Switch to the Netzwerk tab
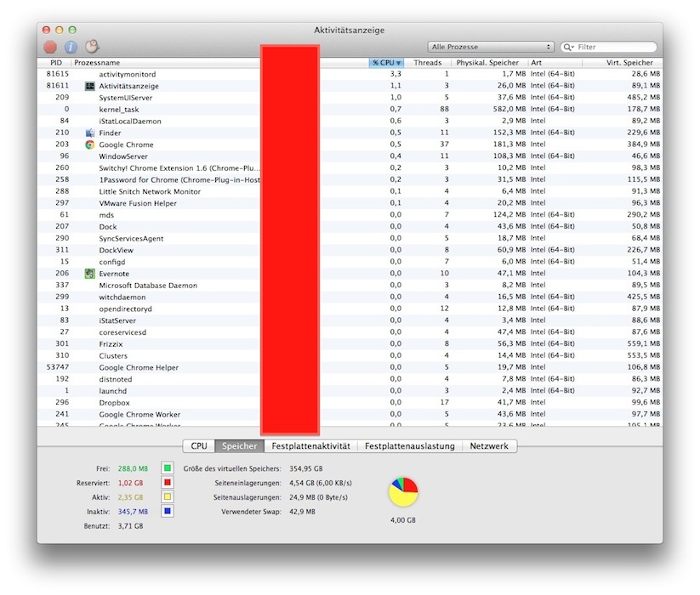This screenshot has width=700, height=595. pos(489,446)
